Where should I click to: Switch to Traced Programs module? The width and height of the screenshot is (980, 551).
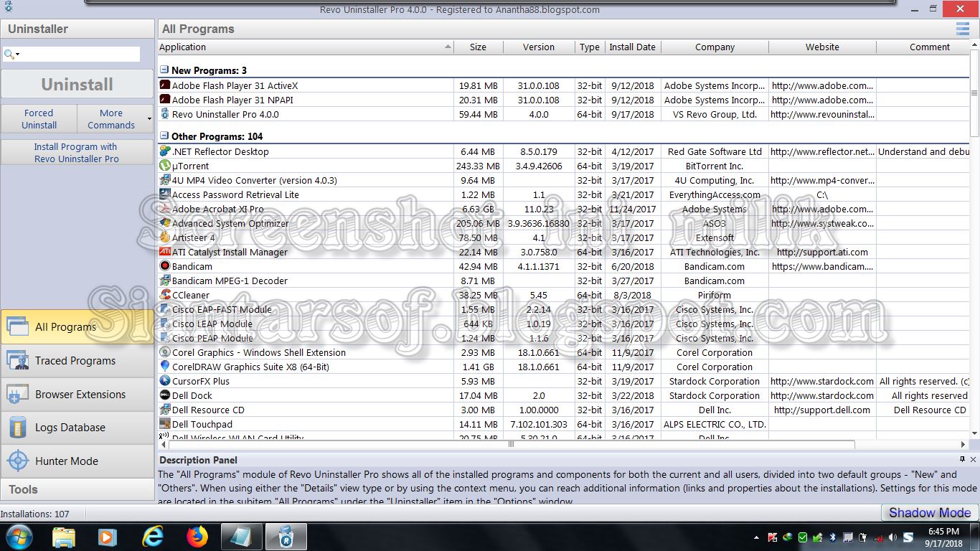pyautogui.click(x=77, y=360)
